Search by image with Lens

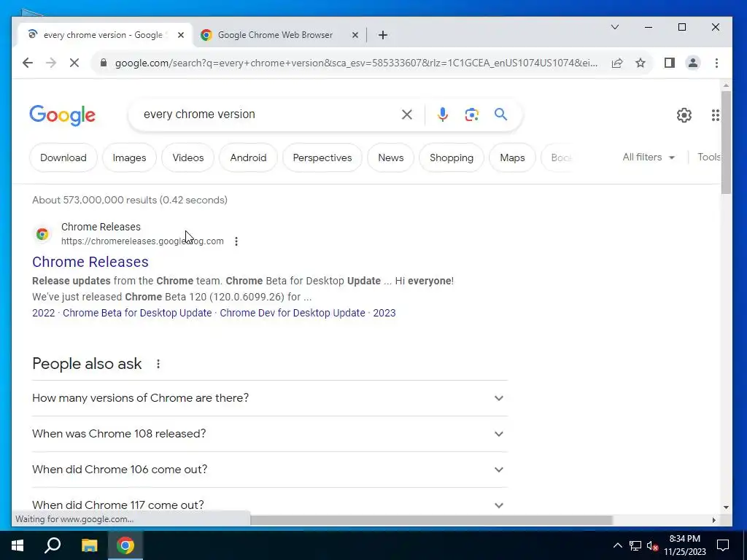tap(472, 114)
